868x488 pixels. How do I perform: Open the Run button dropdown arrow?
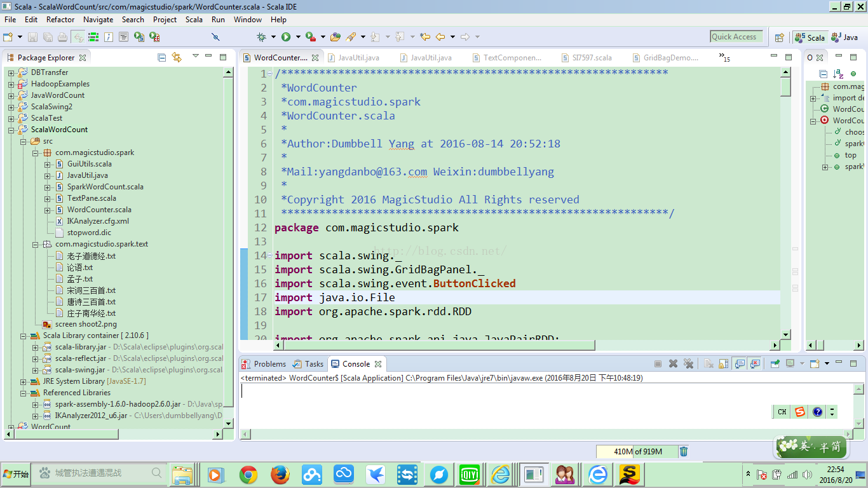tap(297, 37)
